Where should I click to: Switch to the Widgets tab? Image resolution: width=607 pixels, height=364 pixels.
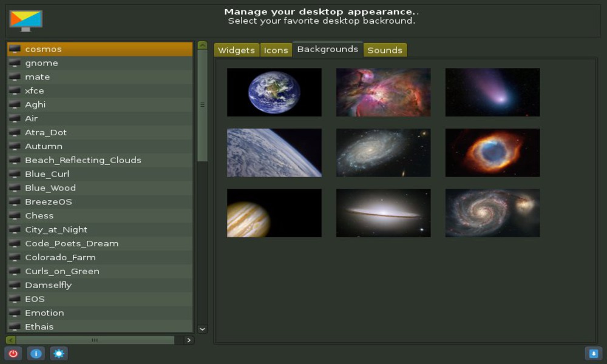pyautogui.click(x=236, y=50)
